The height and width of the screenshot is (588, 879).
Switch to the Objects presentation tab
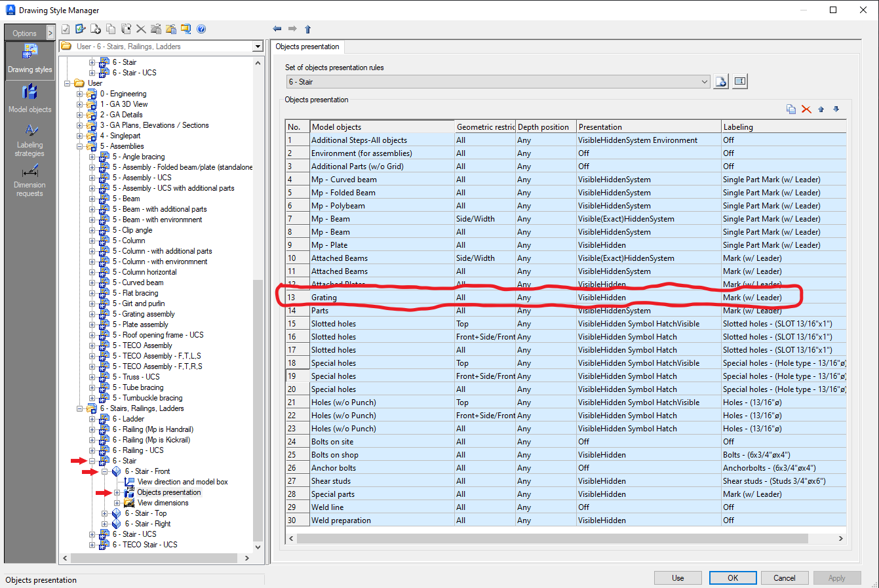pos(307,47)
